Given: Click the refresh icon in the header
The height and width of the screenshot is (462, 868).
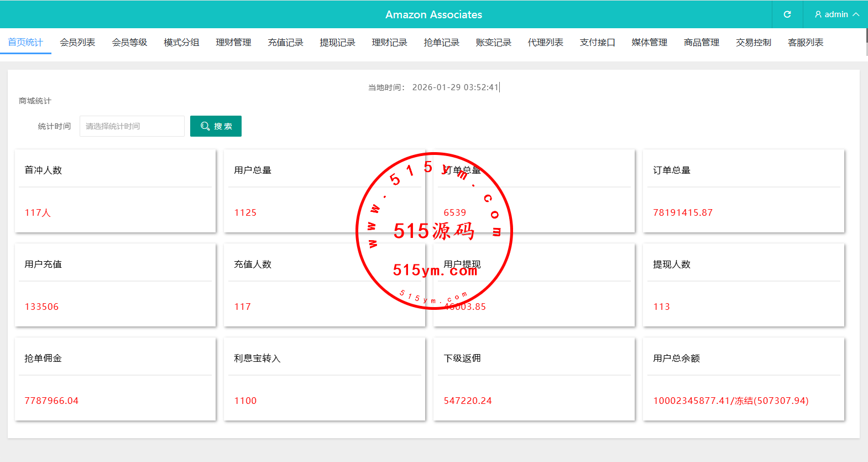Looking at the screenshot, I should click(x=787, y=14).
